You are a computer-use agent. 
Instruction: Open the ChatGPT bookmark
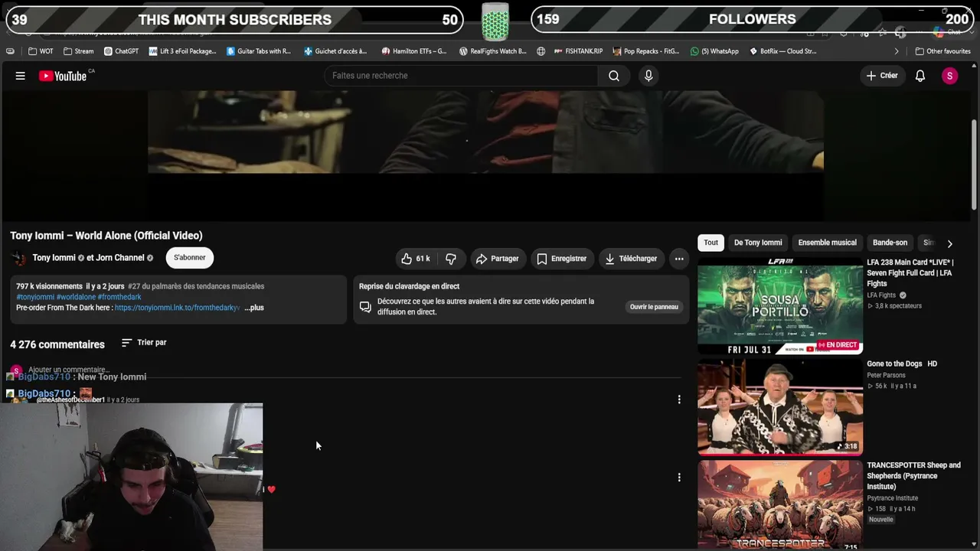click(121, 51)
